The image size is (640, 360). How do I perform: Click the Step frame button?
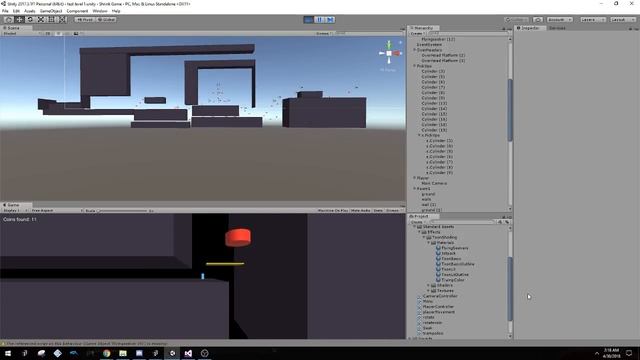tap(330, 20)
